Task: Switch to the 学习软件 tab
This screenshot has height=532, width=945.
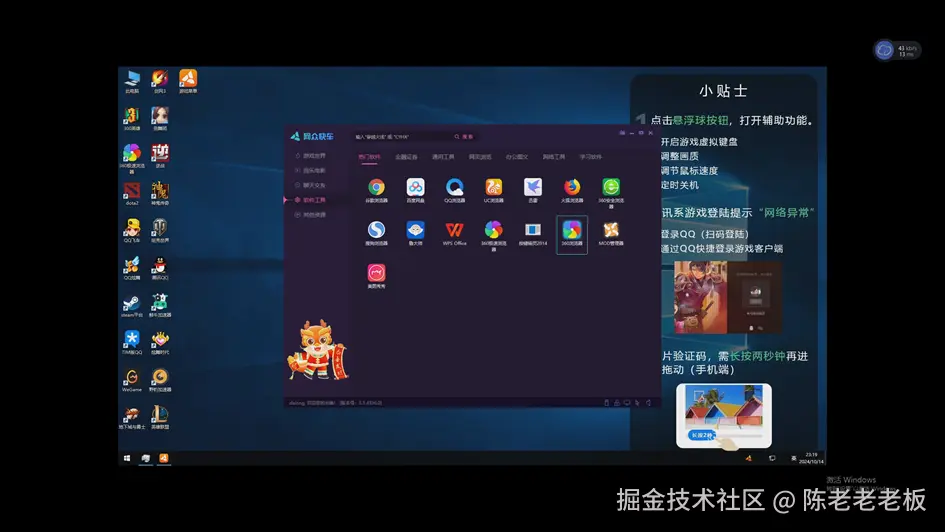Action: 591,157
